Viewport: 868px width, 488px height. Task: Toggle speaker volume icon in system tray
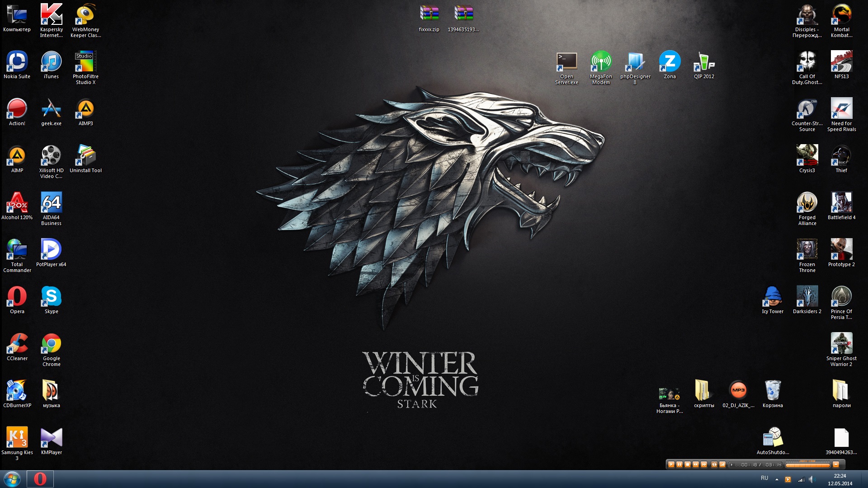point(812,479)
